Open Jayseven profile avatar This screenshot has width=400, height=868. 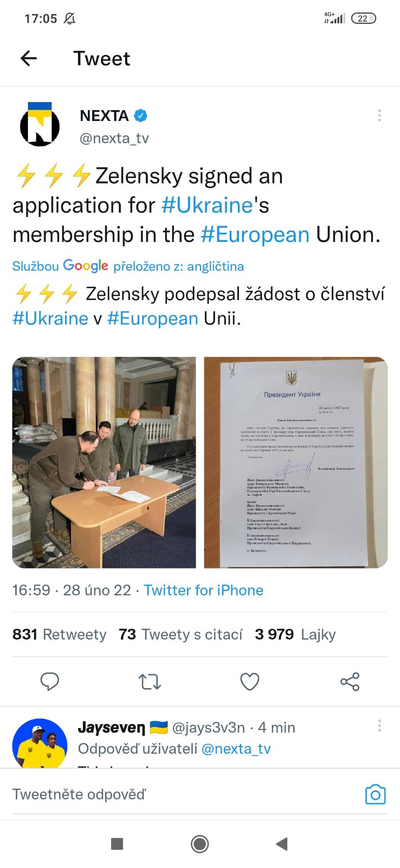click(40, 743)
